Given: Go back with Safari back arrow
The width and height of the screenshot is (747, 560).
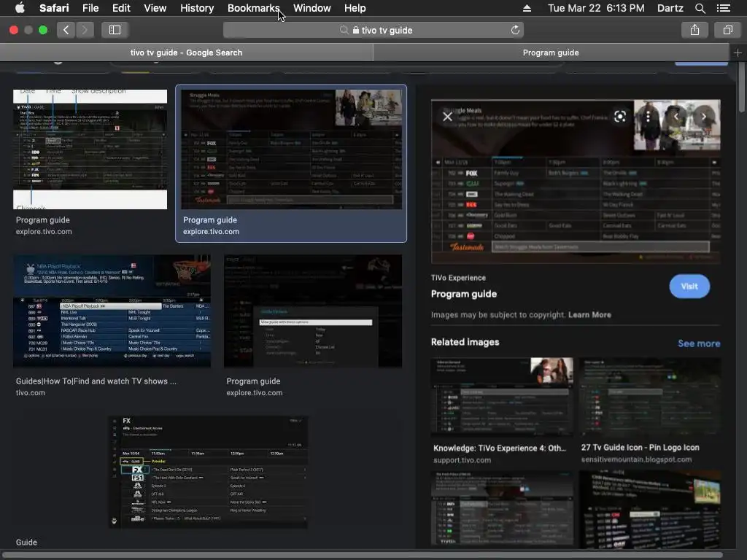Looking at the screenshot, I should [66, 30].
